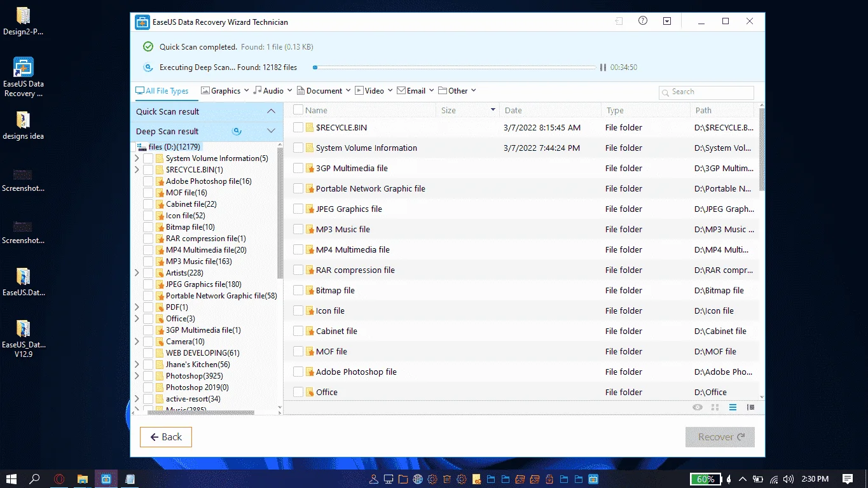
Task: Sort the list by Name column
Action: coord(316,110)
